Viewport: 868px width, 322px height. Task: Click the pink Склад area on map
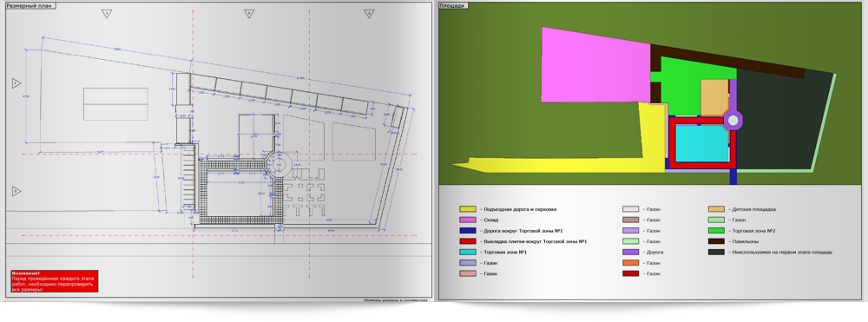[595, 66]
